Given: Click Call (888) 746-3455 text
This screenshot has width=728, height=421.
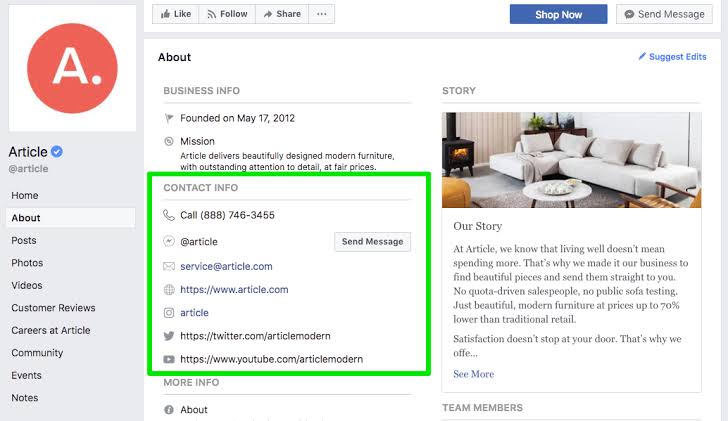Looking at the screenshot, I should pos(228,215).
